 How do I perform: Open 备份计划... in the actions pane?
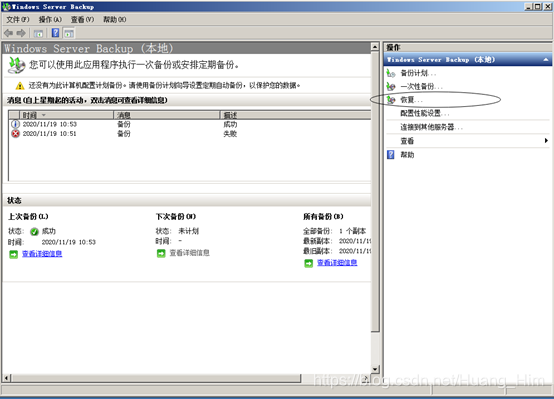pyautogui.click(x=418, y=73)
